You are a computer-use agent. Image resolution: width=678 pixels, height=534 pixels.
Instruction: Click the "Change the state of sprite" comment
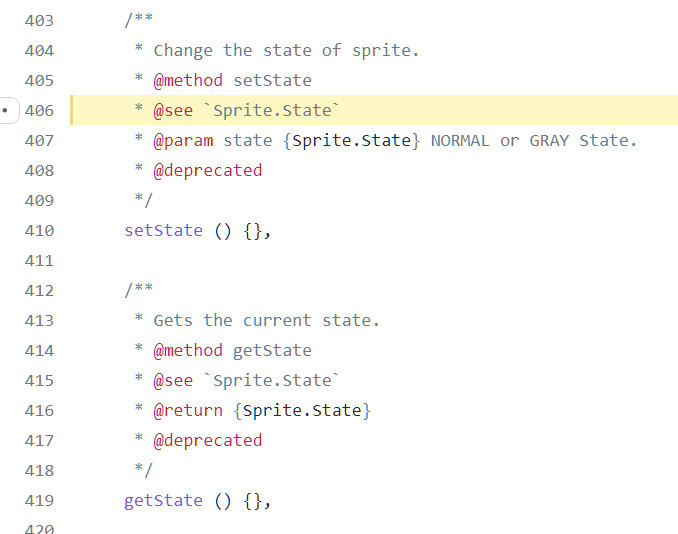point(286,50)
